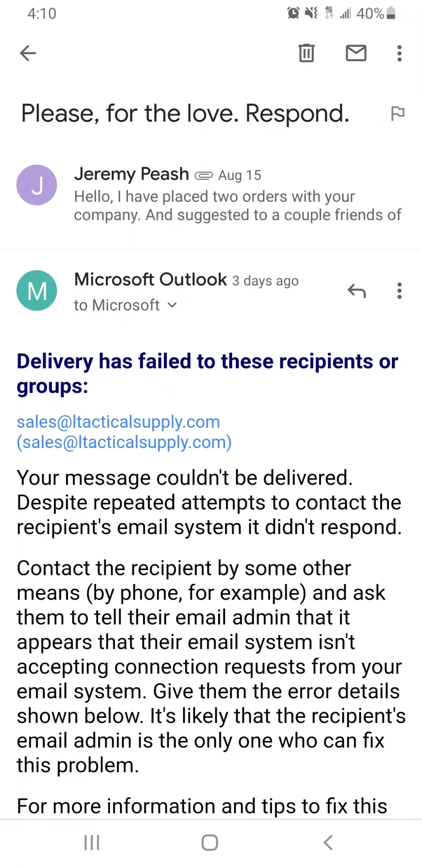The height and width of the screenshot is (868, 422).
Task: Toggle the importance flag beside the subject
Action: pos(398,113)
